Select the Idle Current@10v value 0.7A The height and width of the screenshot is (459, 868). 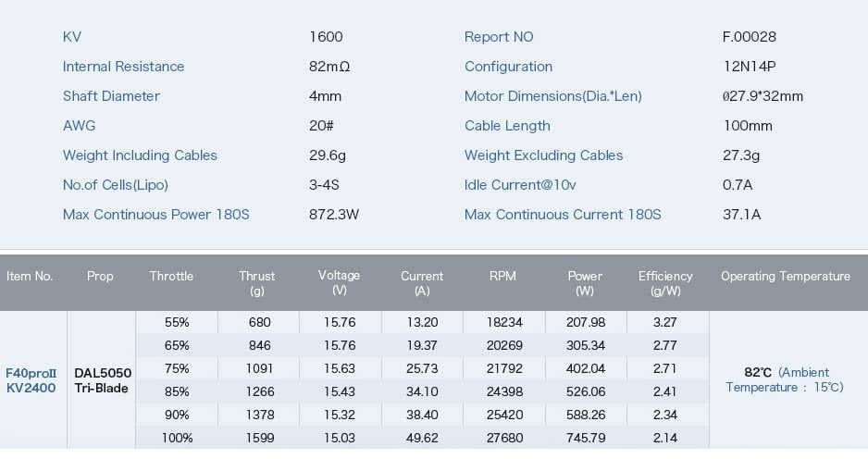pos(738,185)
